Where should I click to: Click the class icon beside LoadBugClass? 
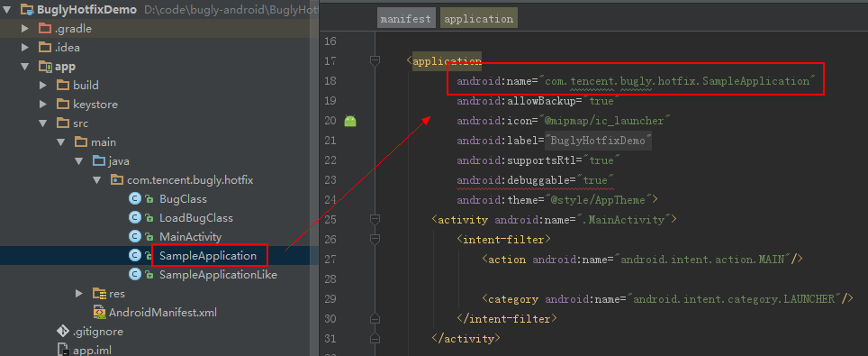click(x=134, y=218)
